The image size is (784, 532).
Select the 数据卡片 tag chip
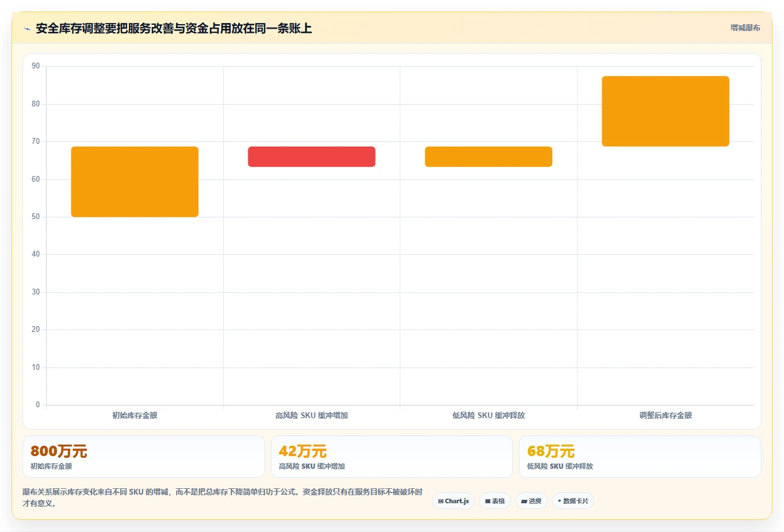(x=573, y=501)
